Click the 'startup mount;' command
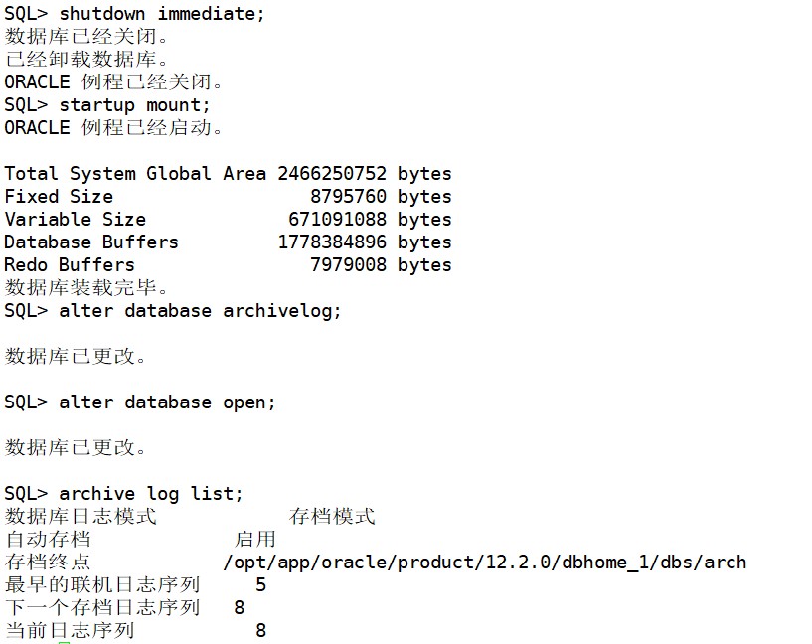Viewport: 812px width, 644px height. click(x=134, y=105)
